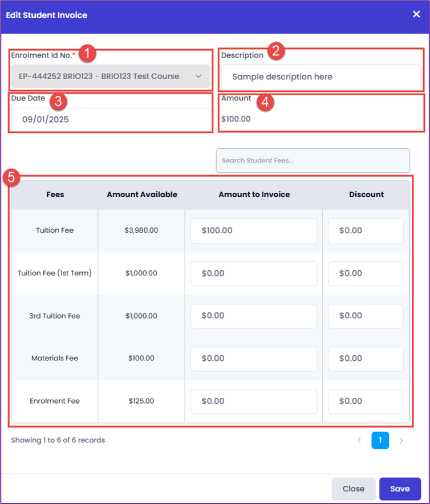
Task: Go to the previous page arrow
Action: (359, 440)
